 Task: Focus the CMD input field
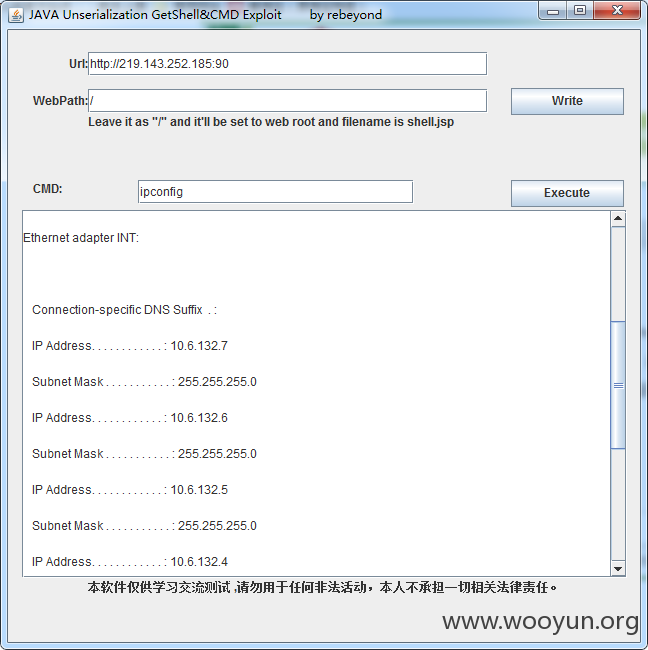(275, 192)
